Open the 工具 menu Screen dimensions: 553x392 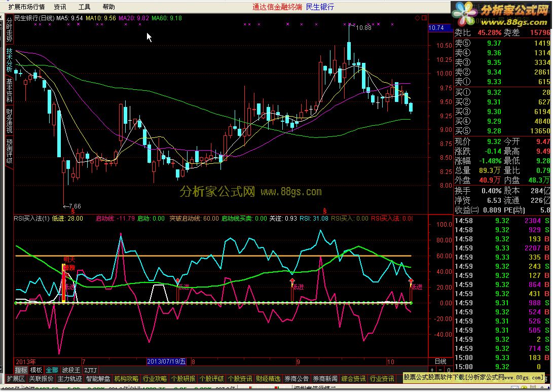point(84,7)
